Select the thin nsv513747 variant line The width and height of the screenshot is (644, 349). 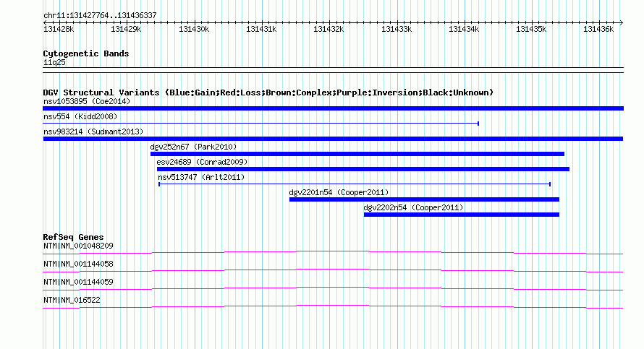pyautogui.click(x=355, y=184)
